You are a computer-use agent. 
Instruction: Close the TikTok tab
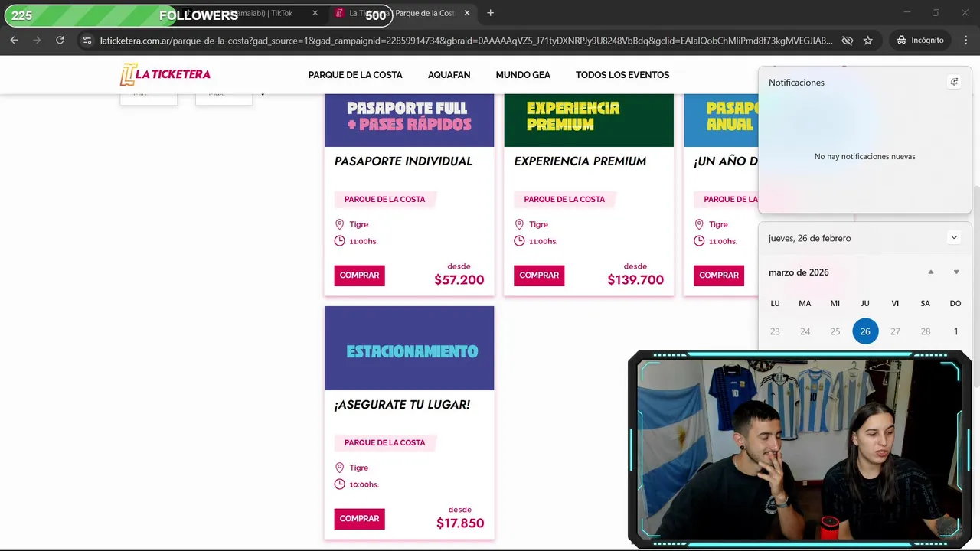(x=315, y=13)
